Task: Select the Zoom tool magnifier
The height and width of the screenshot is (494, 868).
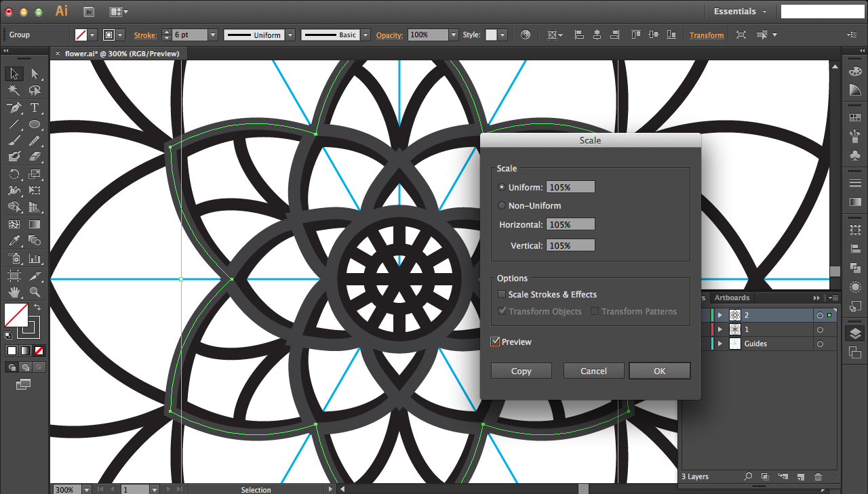Action: [x=35, y=292]
